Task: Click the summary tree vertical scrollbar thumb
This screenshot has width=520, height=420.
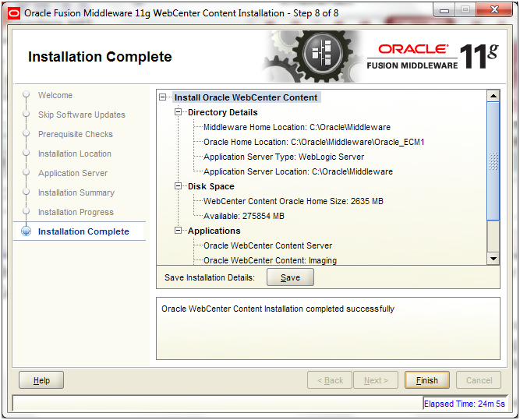Action: click(493, 161)
